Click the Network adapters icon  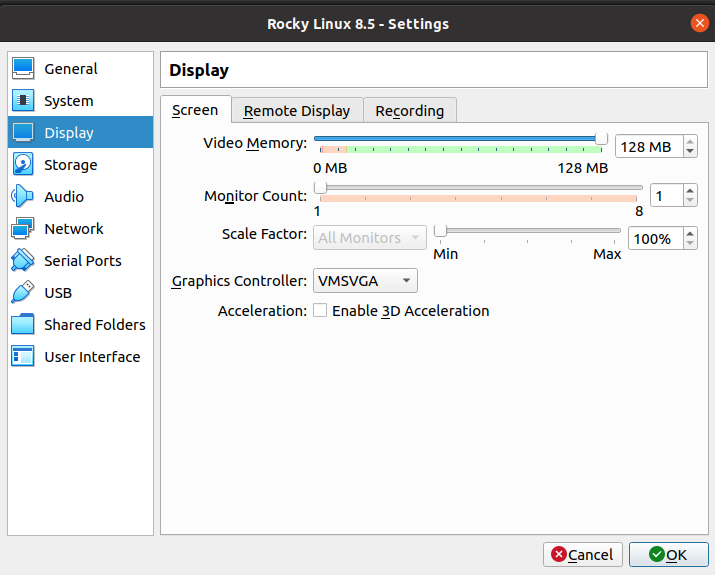[x=23, y=229]
